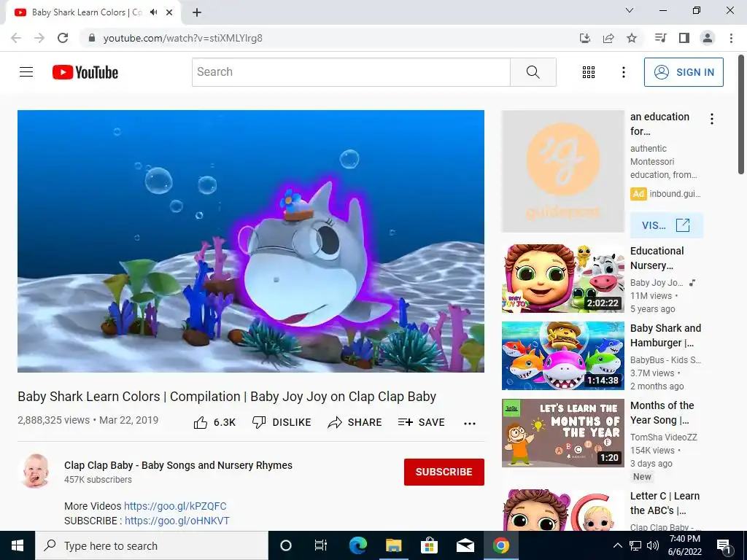Open Chrome media controls icon
The image size is (747, 560).
click(660, 38)
